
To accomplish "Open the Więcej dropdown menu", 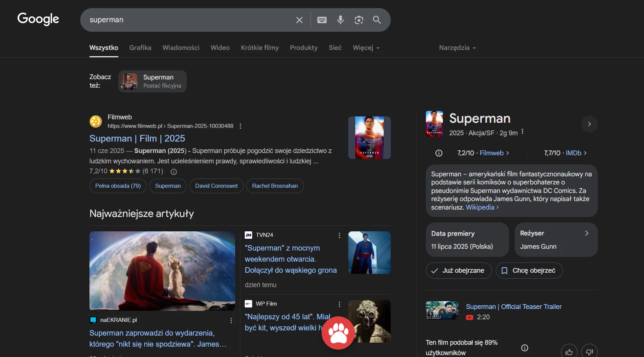I will pyautogui.click(x=366, y=48).
